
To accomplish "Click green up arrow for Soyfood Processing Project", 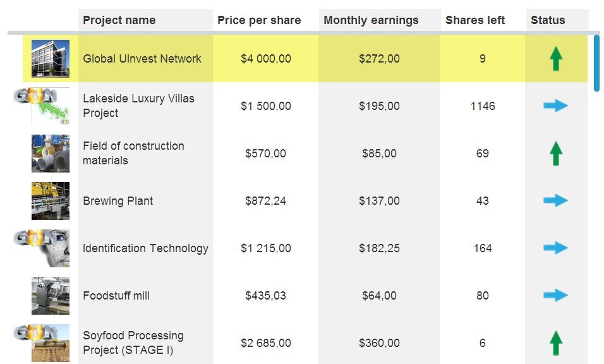I will point(556,343).
